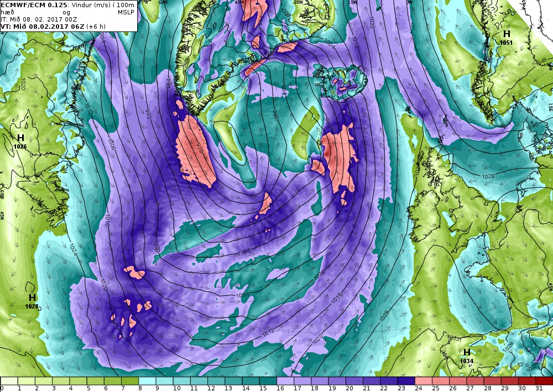
Task: Click the 'VT: Mið 08.02.2017 06Z' valid time
Action: pyautogui.click(x=43, y=27)
